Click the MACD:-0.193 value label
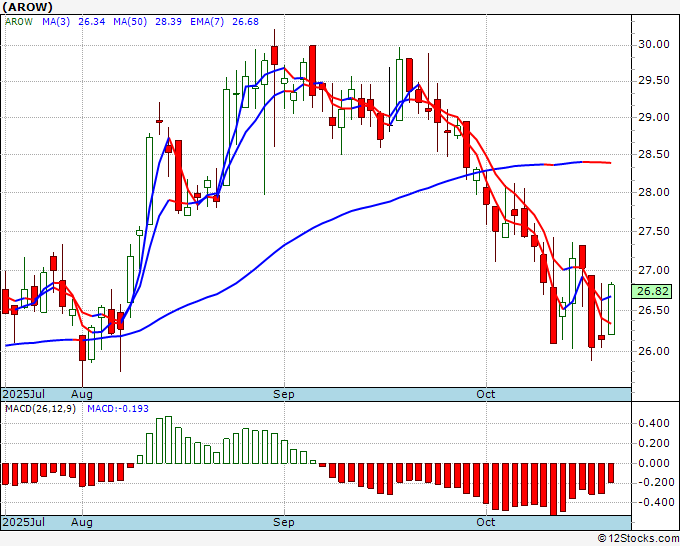 point(118,409)
